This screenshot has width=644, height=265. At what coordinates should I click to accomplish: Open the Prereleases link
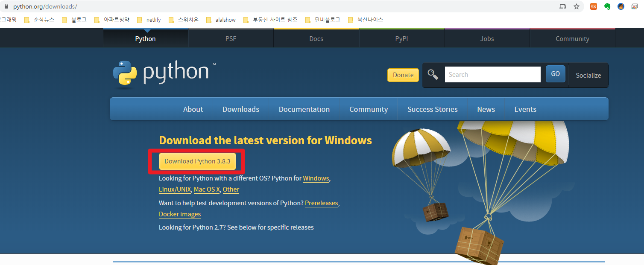pos(322,203)
